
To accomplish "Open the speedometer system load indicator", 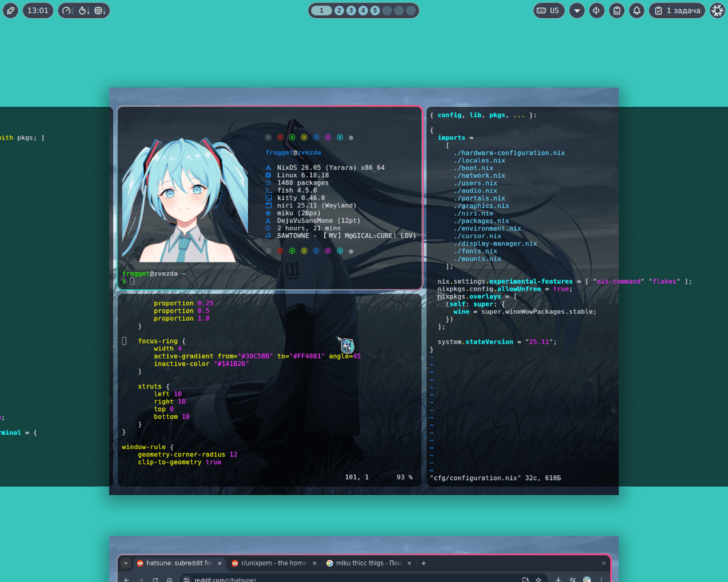I will [67, 10].
